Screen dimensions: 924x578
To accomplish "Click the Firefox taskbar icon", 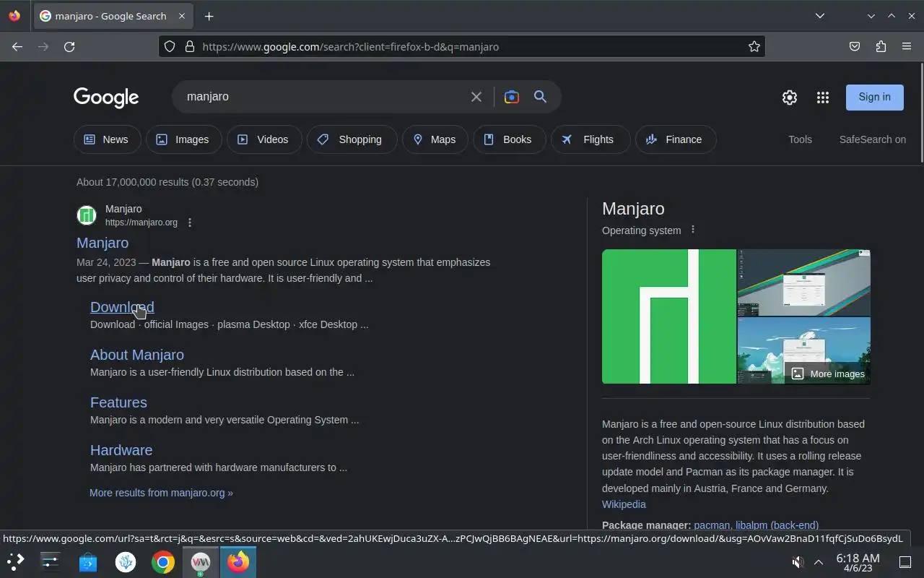I will (238, 561).
